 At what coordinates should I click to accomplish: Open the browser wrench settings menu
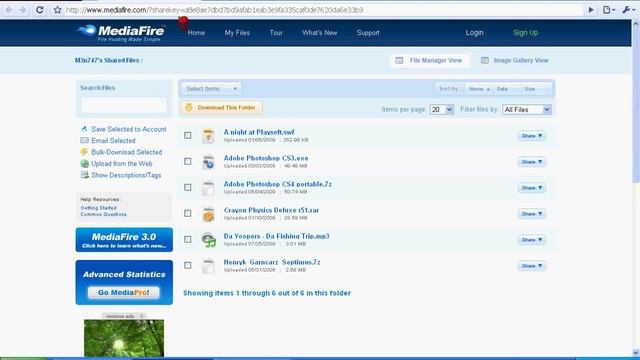(629, 10)
